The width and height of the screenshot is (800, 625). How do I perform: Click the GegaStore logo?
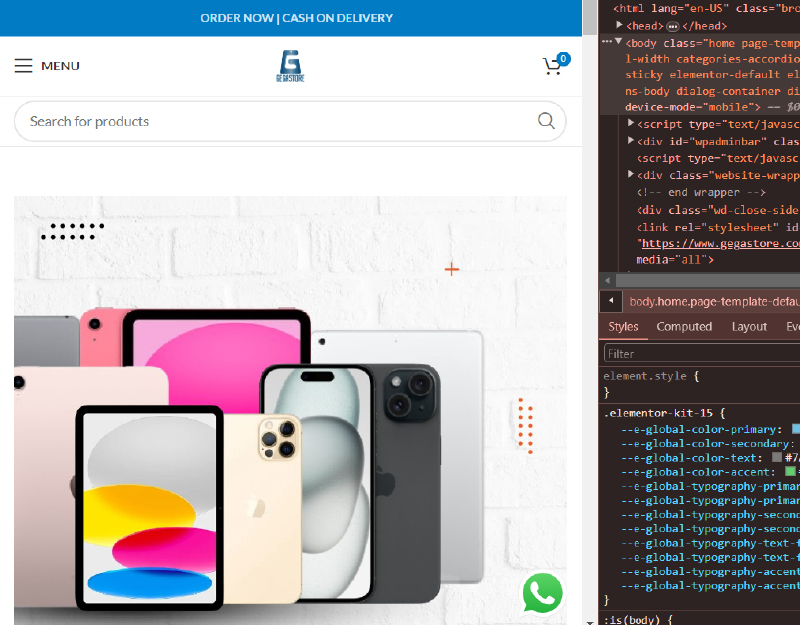[290, 66]
